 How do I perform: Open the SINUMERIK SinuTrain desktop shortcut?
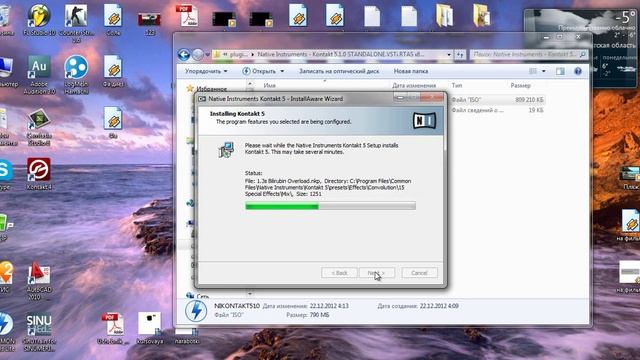coord(39,332)
